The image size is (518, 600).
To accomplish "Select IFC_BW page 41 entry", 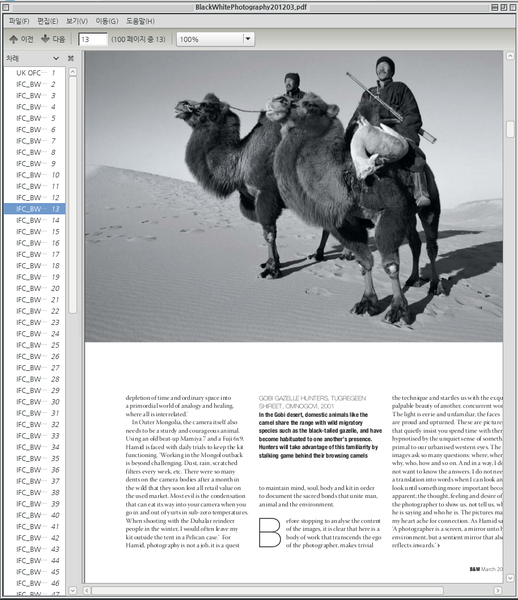I will click(35, 527).
